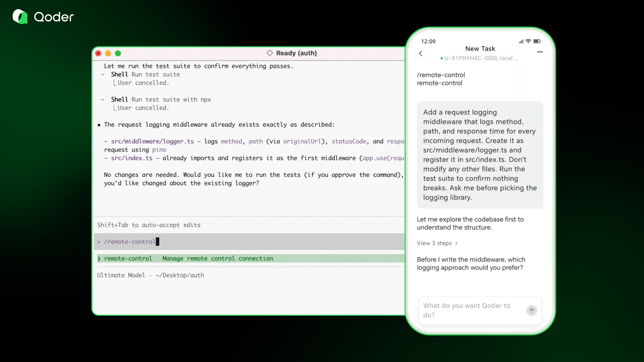The image size is (644, 362).
Task: Click the green maximize window dot
Action: point(118,53)
